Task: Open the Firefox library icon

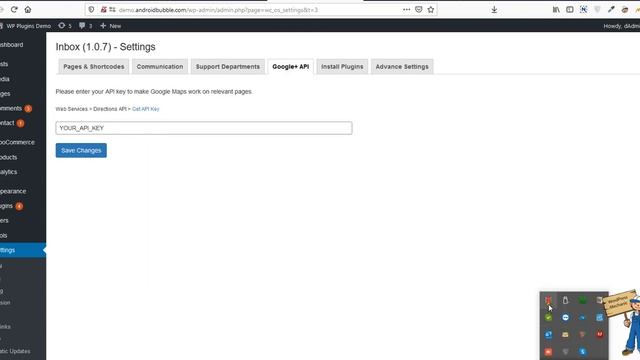Action: 556,9
